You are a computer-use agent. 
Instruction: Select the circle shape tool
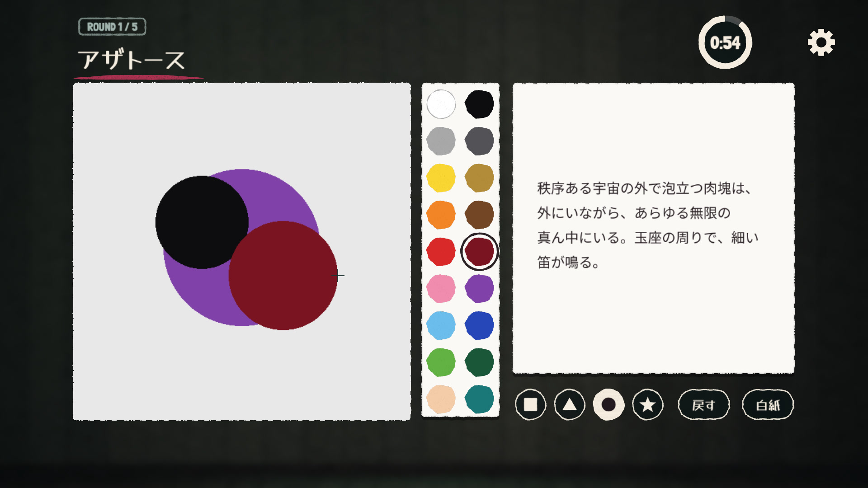pos(609,404)
